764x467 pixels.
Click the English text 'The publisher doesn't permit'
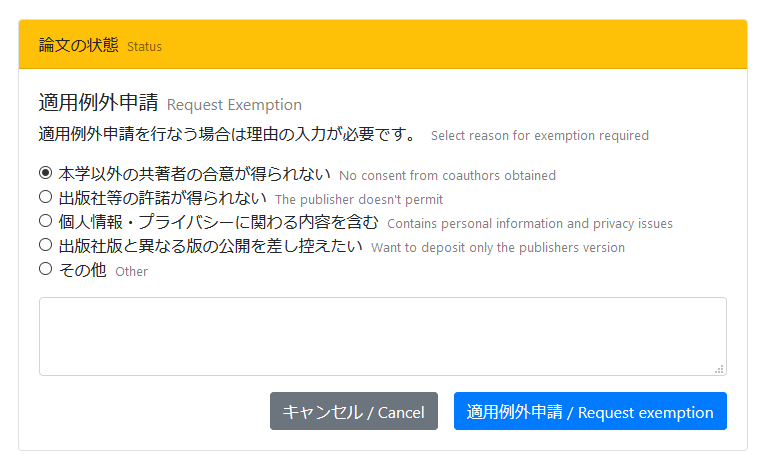click(358, 199)
